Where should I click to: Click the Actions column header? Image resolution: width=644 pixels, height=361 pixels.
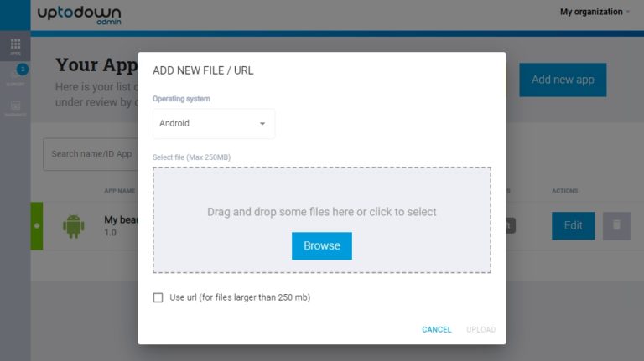pos(564,191)
